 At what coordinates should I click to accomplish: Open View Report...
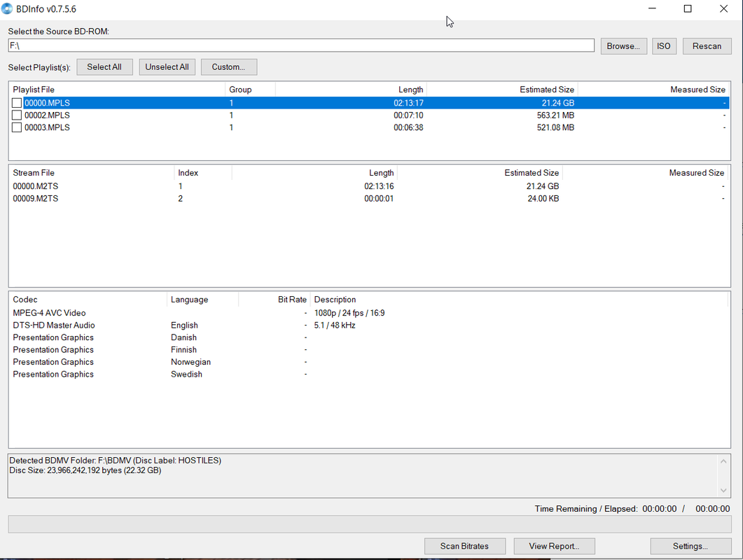click(x=554, y=546)
